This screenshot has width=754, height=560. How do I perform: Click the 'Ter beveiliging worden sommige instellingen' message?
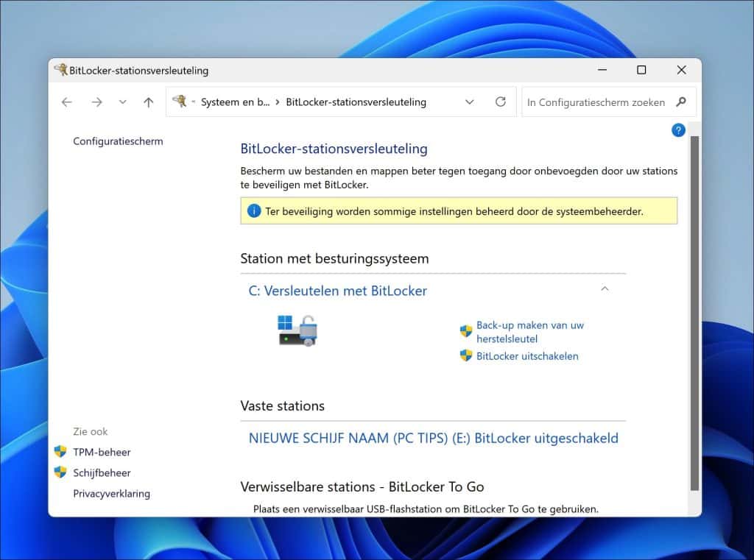pyautogui.click(x=454, y=211)
